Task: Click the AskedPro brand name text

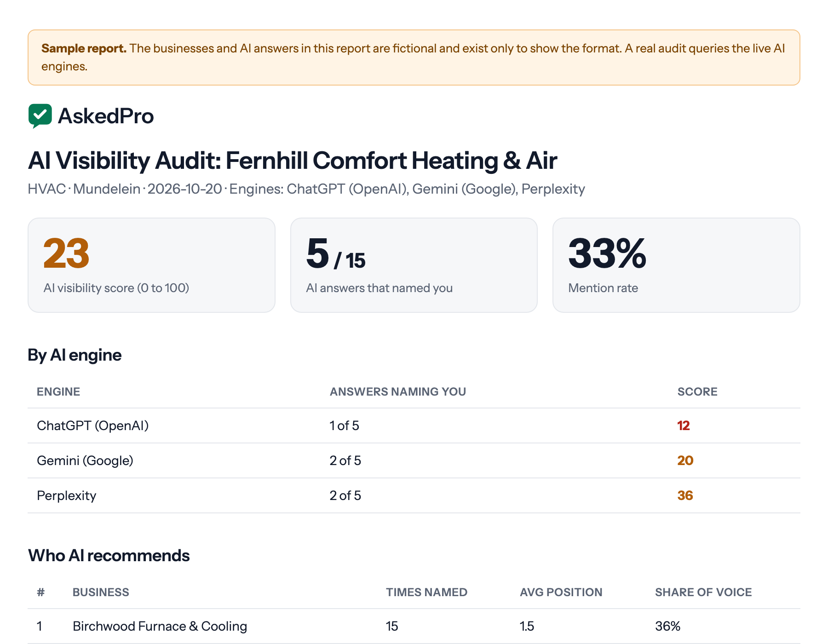Action: [x=106, y=116]
